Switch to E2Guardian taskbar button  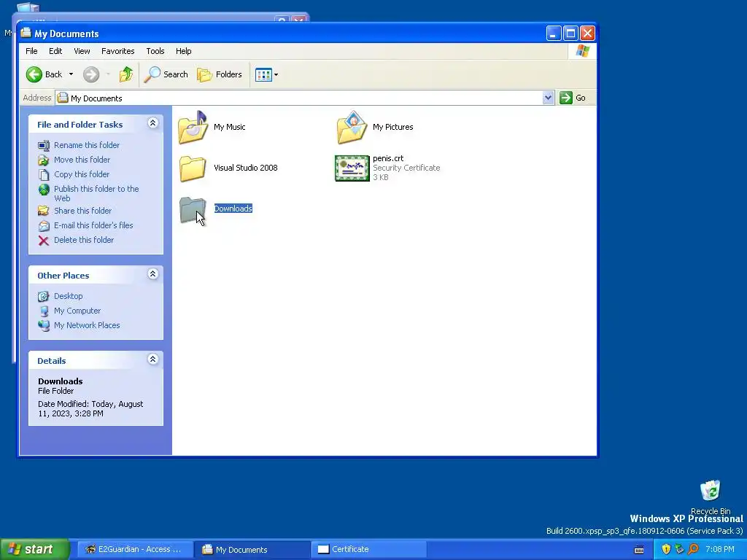(x=134, y=550)
